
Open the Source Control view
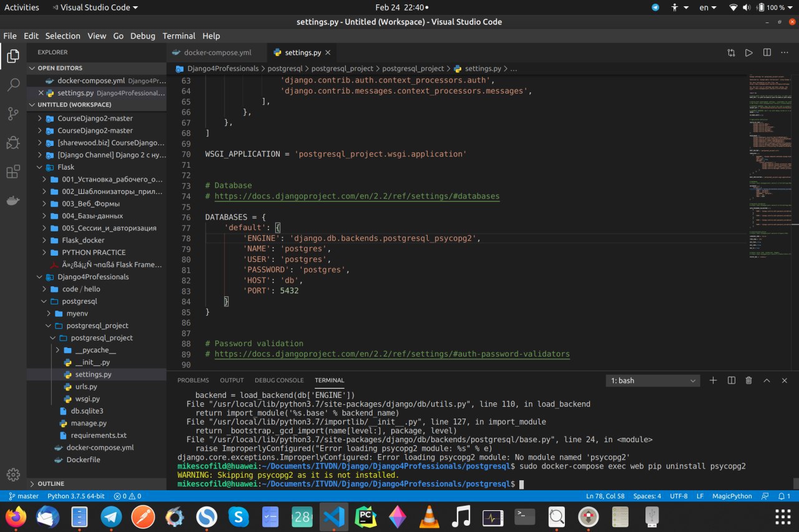(13, 114)
